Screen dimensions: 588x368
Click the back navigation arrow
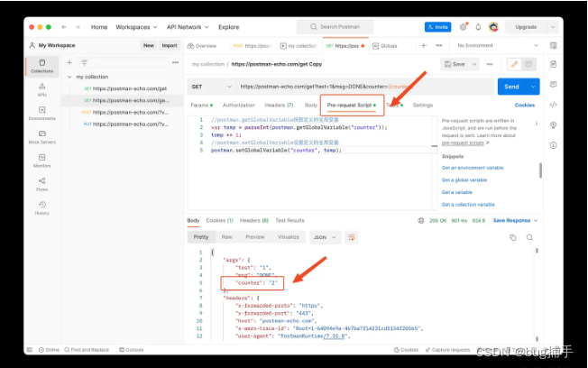(x=64, y=27)
